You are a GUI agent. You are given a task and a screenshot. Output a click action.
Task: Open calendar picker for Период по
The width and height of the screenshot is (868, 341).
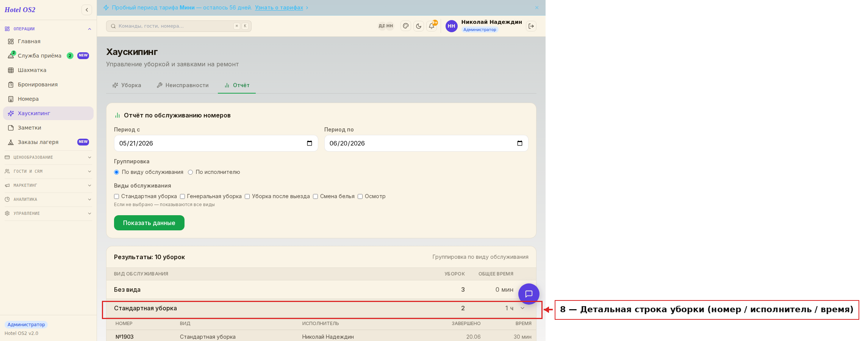(520, 143)
